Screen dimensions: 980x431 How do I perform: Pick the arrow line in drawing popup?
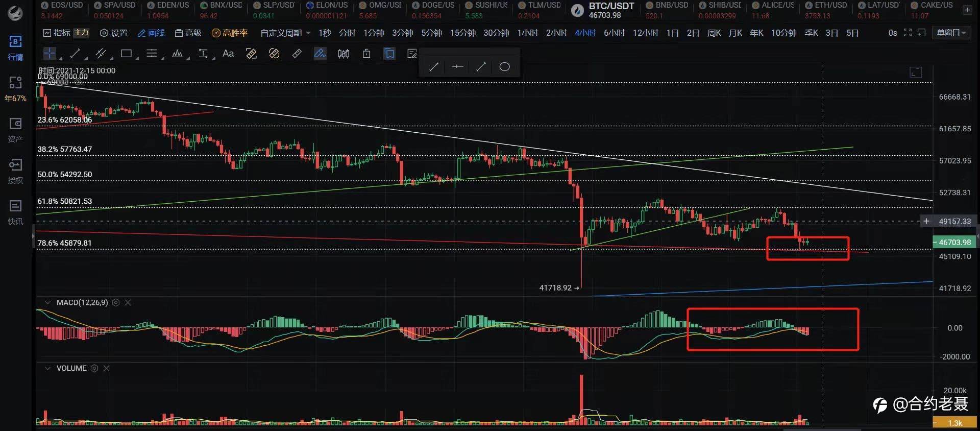(x=434, y=67)
